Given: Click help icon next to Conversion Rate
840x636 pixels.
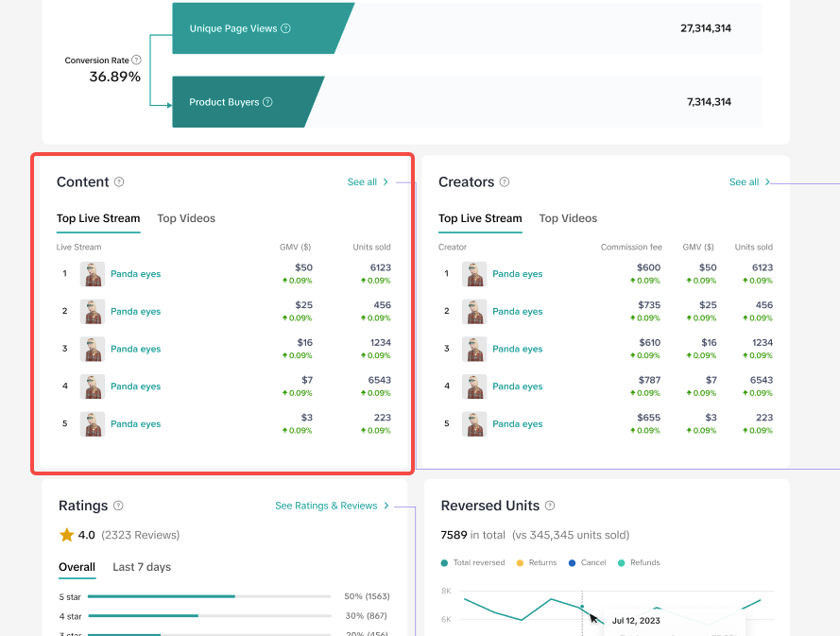Looking at the screenshot, I should [137, 60].
